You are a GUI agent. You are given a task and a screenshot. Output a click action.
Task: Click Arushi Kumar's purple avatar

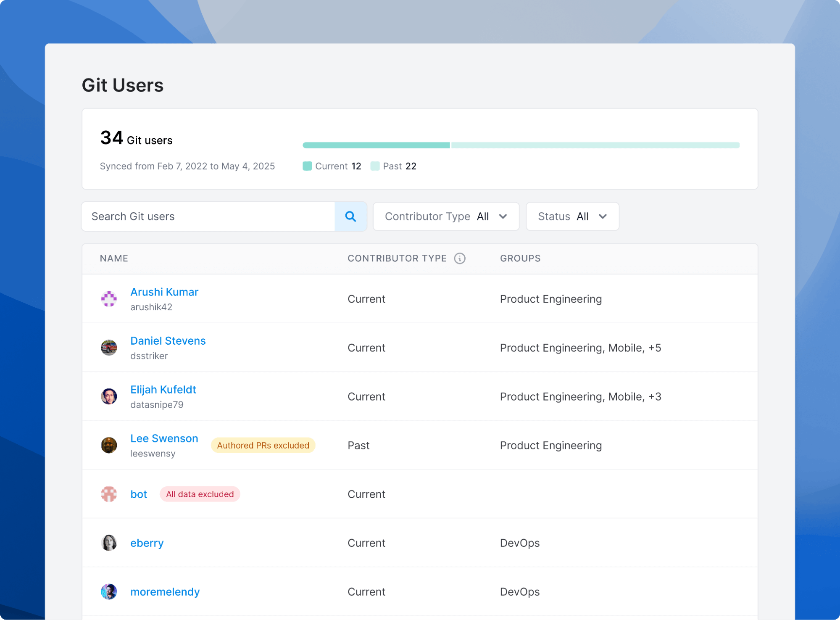coord(109,299)
